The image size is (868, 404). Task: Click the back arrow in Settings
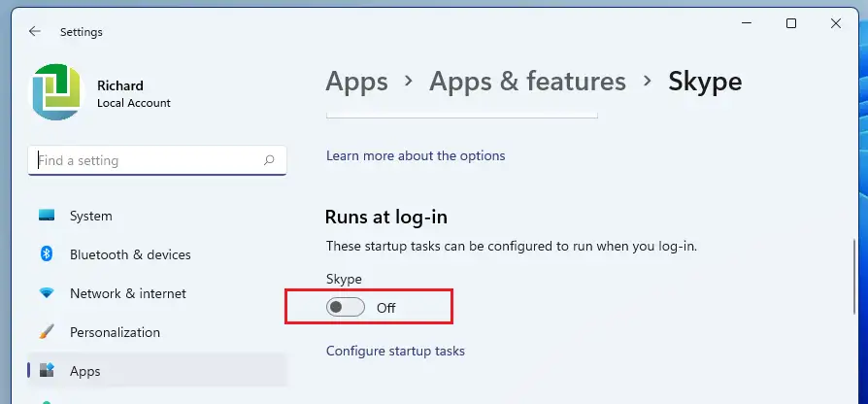[x=34, y=31]
